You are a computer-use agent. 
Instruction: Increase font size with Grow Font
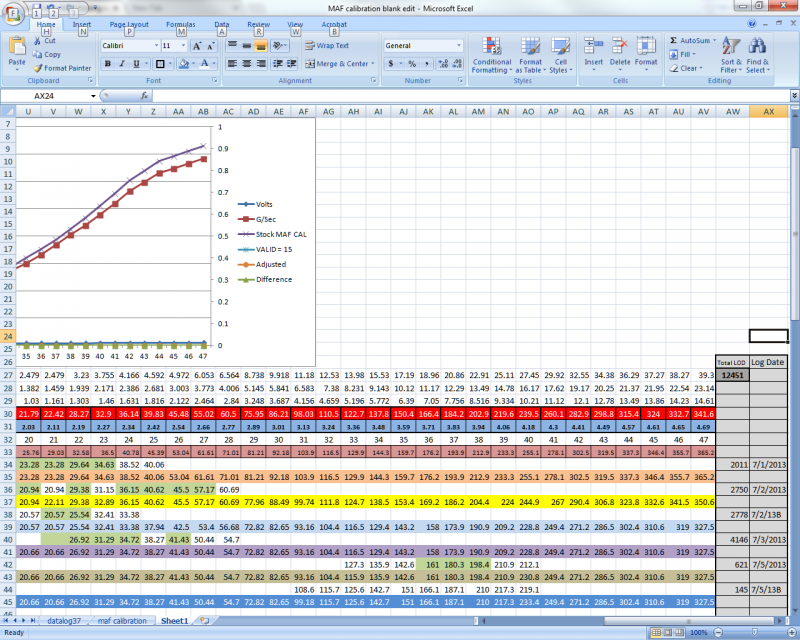point(197,46)
